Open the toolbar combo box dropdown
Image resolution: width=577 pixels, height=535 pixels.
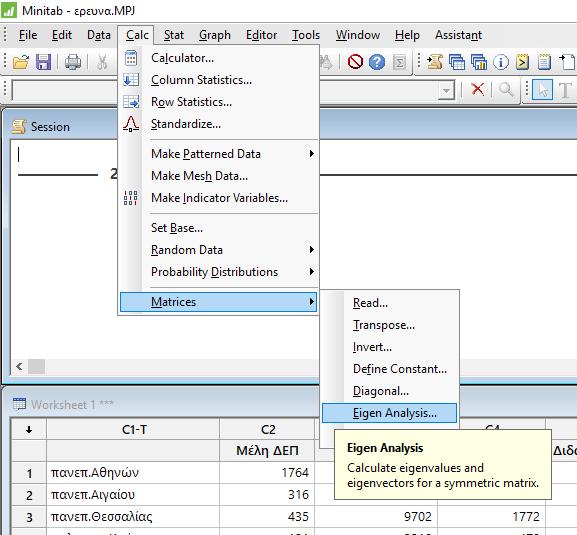pyautogui.click(x=446, y=90)
